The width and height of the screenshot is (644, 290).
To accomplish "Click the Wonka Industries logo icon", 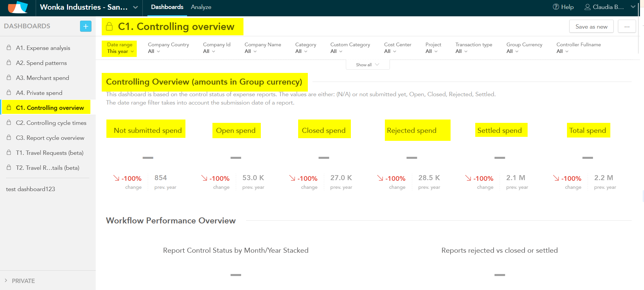I will 18,7.
